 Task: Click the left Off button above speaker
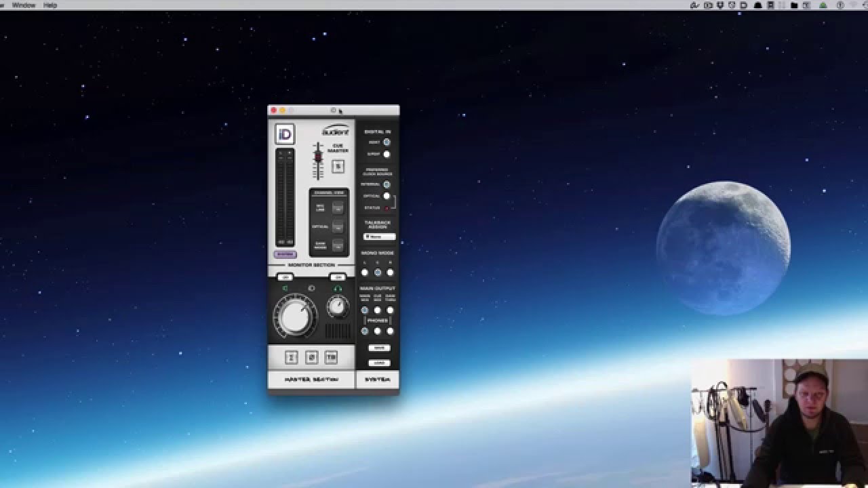[285, 277]
